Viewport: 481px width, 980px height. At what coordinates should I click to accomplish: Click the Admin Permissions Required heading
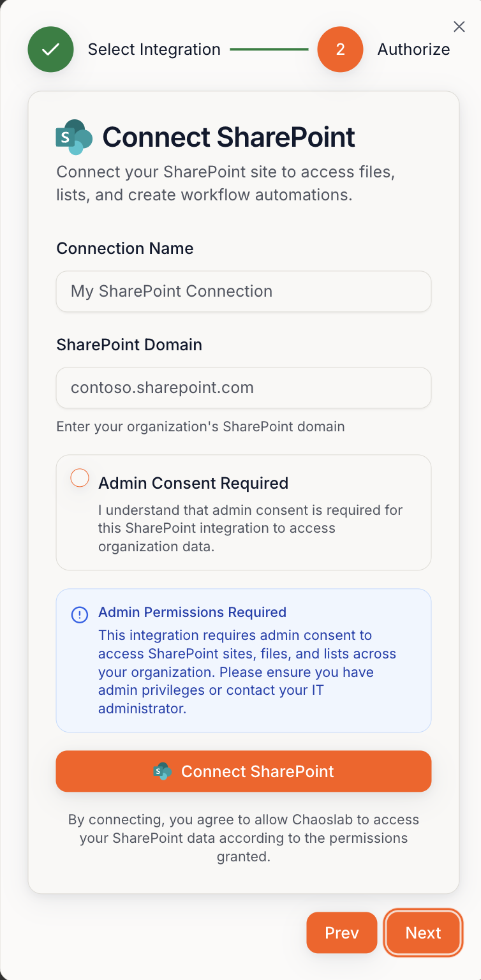192,612
